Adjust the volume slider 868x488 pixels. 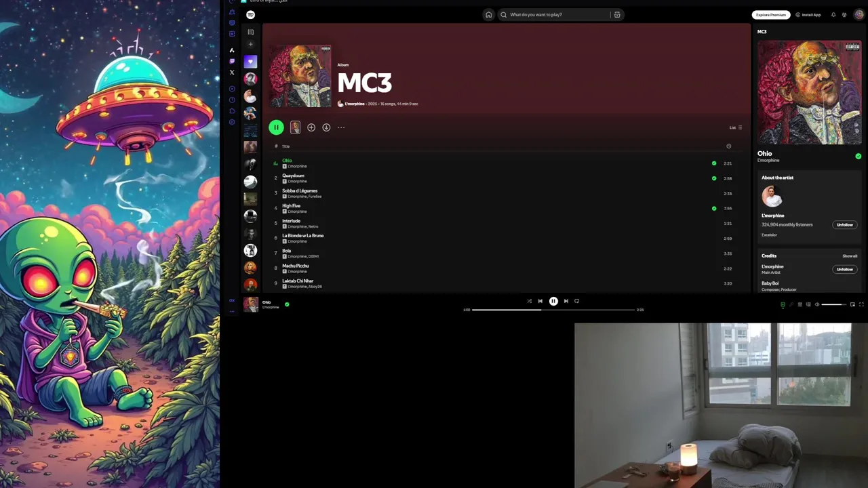coord(834,304)
